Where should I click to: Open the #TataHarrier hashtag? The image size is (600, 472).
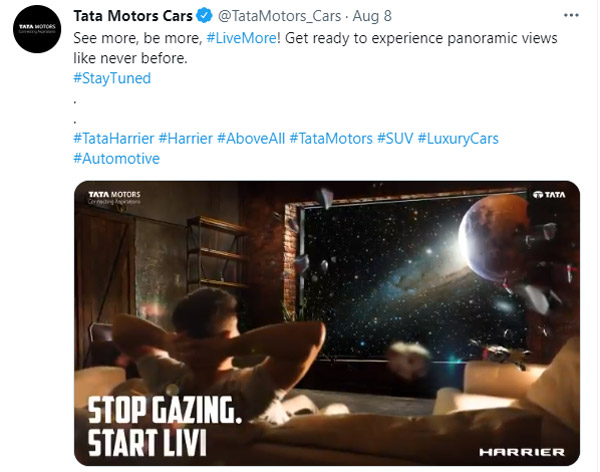tap(114, 138)
